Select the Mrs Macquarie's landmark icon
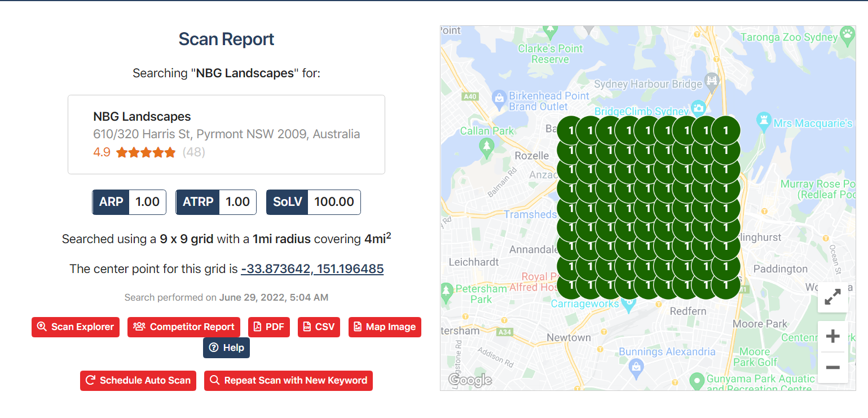Image resolution: width=868 pixels, height=418 pixels. 764,121
